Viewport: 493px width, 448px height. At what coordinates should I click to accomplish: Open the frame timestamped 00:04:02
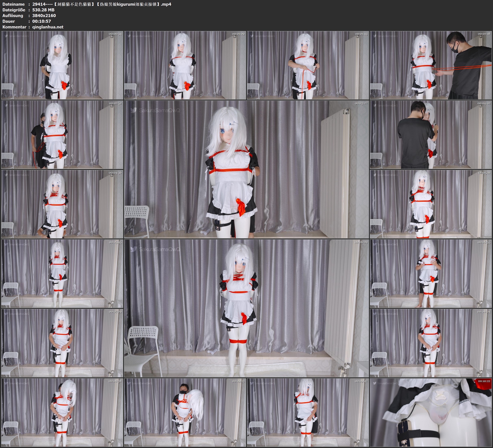pos(431,134)
